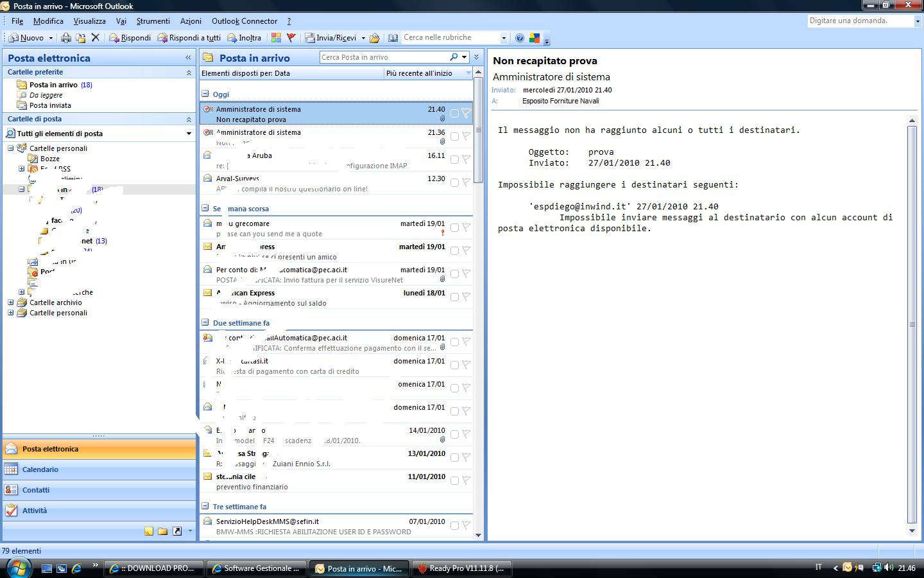
Task: Toggle category box on the 21.40 message
Action: (454, 114)
